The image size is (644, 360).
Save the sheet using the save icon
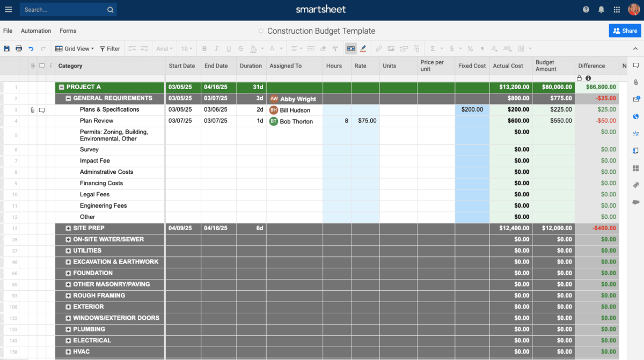[7, 48]
